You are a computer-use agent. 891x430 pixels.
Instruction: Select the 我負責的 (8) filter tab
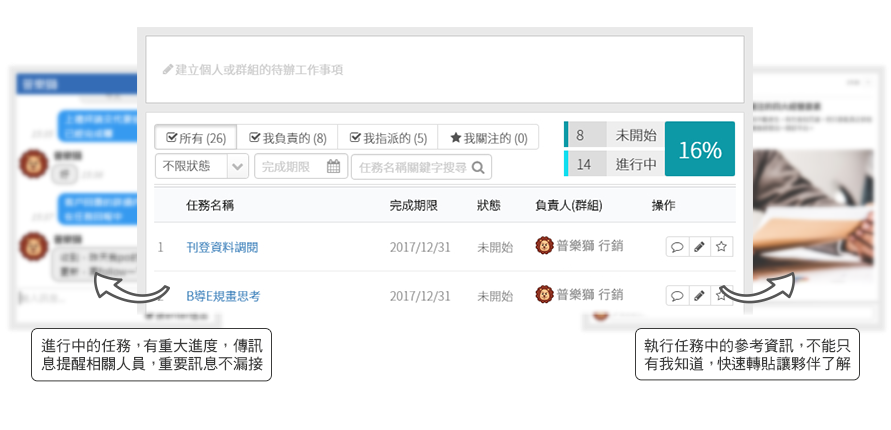(x=288, y=137)
